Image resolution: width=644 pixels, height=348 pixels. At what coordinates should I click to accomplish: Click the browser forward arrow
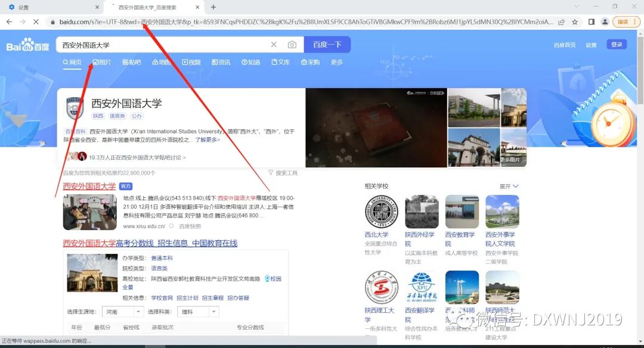(x=23, y=21)
